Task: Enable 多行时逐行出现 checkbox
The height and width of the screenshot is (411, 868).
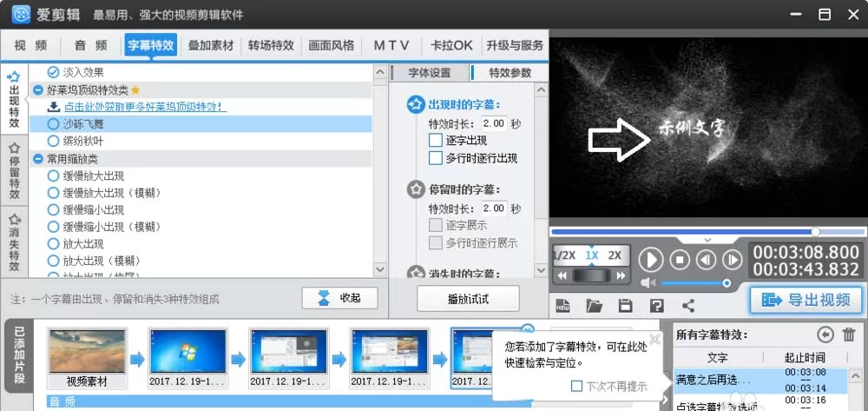Action: tap(436, 158)
